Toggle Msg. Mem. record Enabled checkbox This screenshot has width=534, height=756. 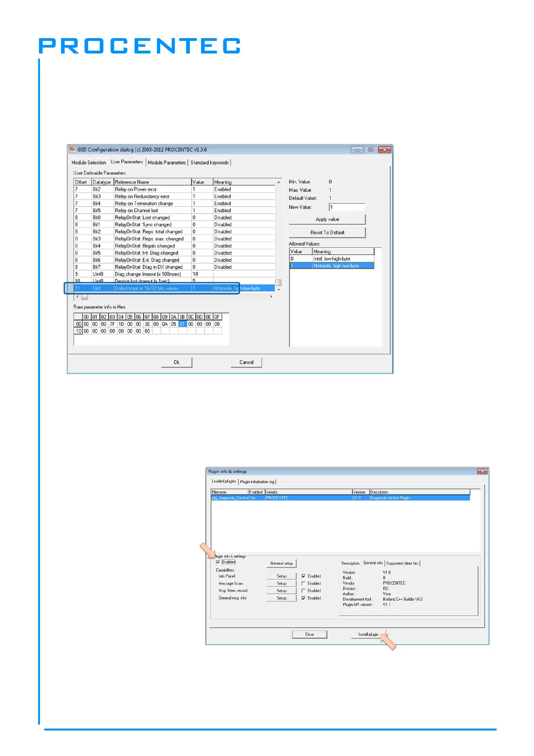pos(304,591)
